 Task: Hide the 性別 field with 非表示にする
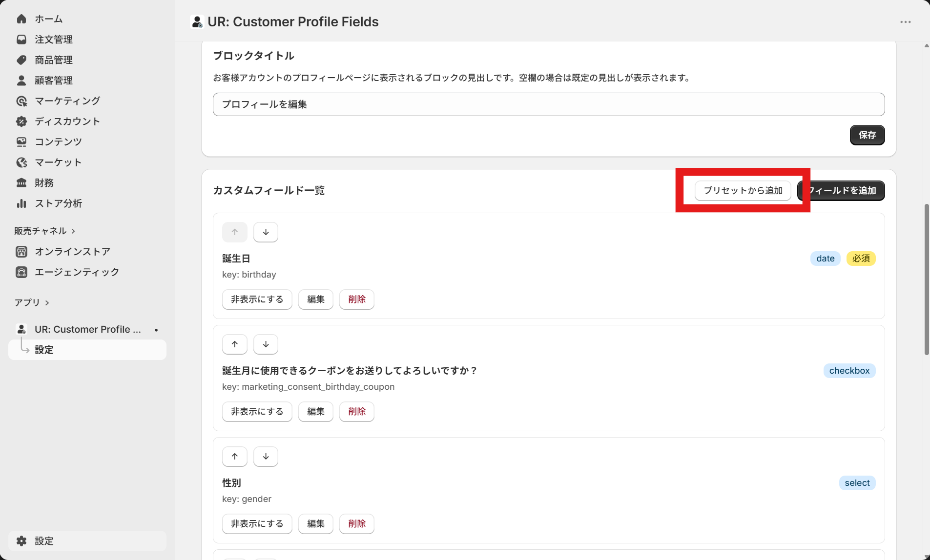[257, 524]
